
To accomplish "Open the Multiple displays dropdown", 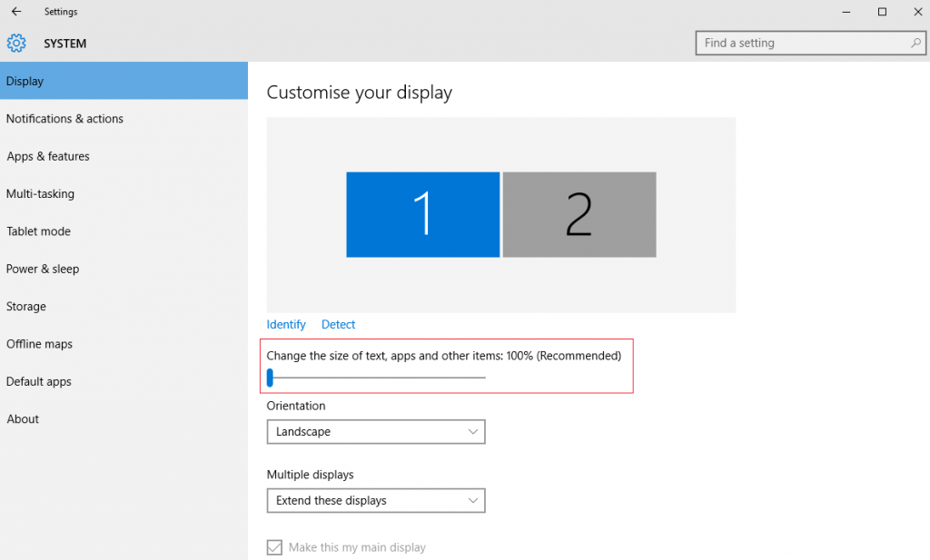I will click(375, 500).
